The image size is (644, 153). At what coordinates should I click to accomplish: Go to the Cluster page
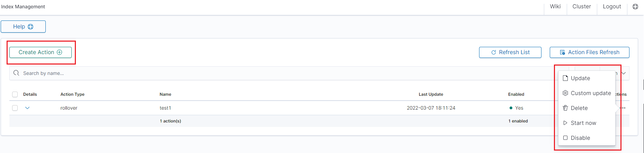point(582,7)
